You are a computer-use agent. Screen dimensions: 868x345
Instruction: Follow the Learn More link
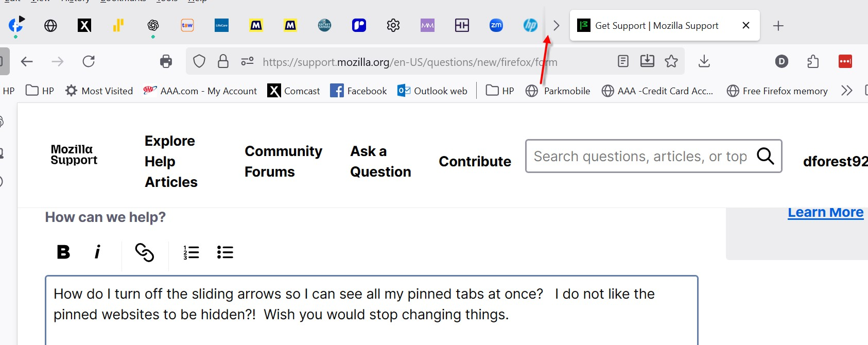coord(825,212)
